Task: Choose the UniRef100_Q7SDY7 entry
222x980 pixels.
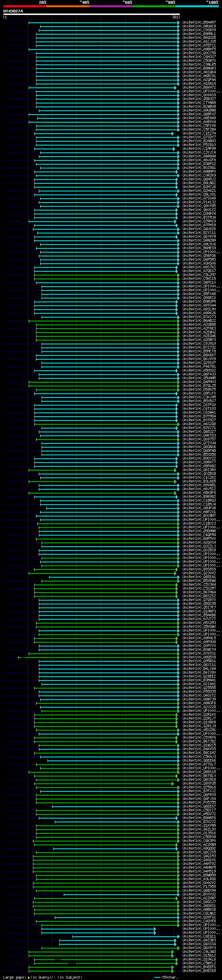Action: coord(199,137)
